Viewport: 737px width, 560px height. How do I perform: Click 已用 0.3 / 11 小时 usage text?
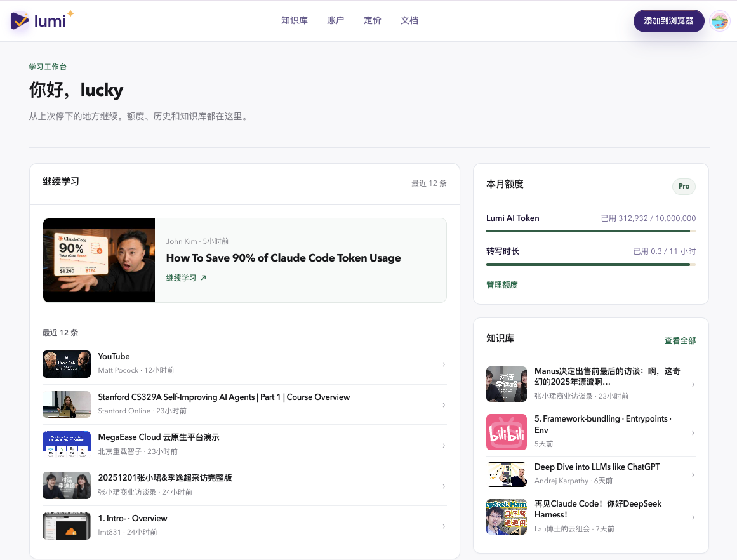pyautogui.click(x=664, y=251)
